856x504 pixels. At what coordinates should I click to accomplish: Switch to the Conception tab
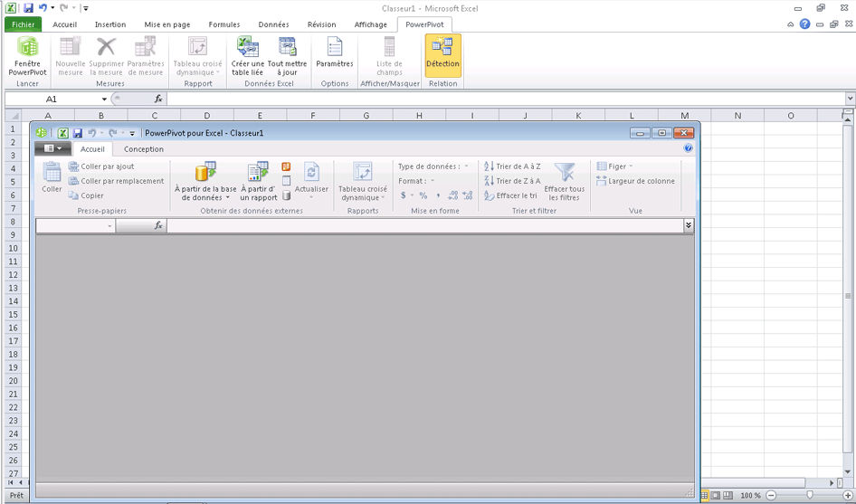tap(144, 149)
